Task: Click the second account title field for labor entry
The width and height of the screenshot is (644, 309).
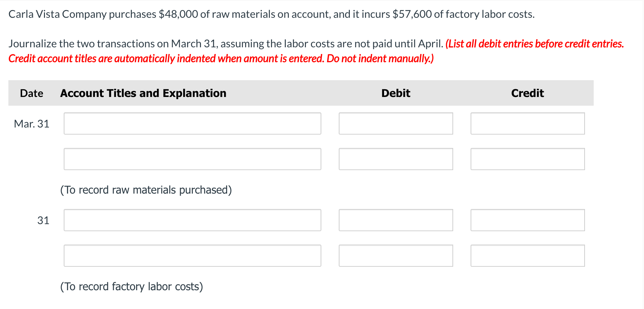Action: point(192,256)
